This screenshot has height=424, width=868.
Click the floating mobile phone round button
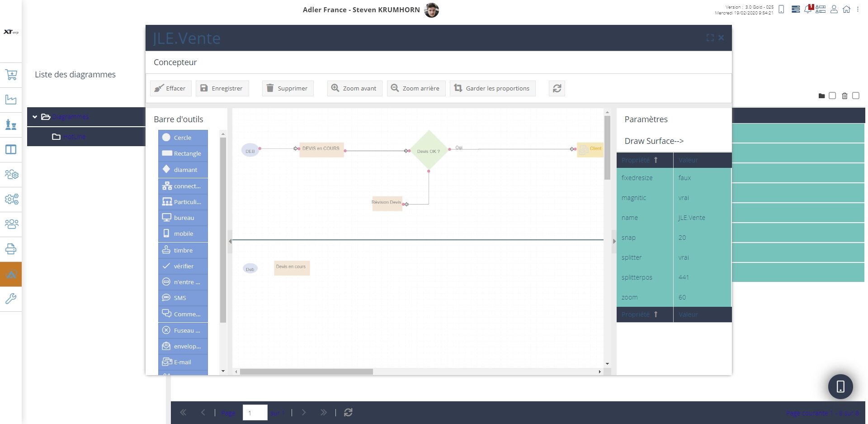(840, 386)
